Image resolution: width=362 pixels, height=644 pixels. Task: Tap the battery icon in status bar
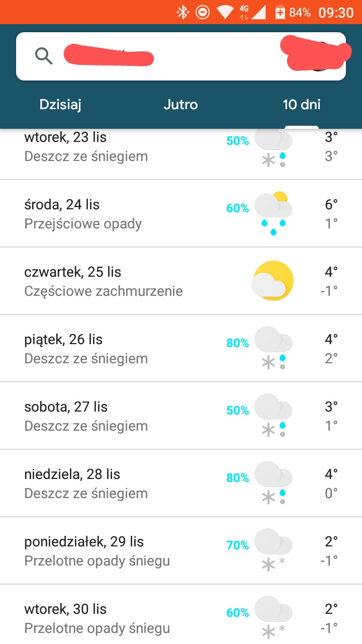pos(280,12)
